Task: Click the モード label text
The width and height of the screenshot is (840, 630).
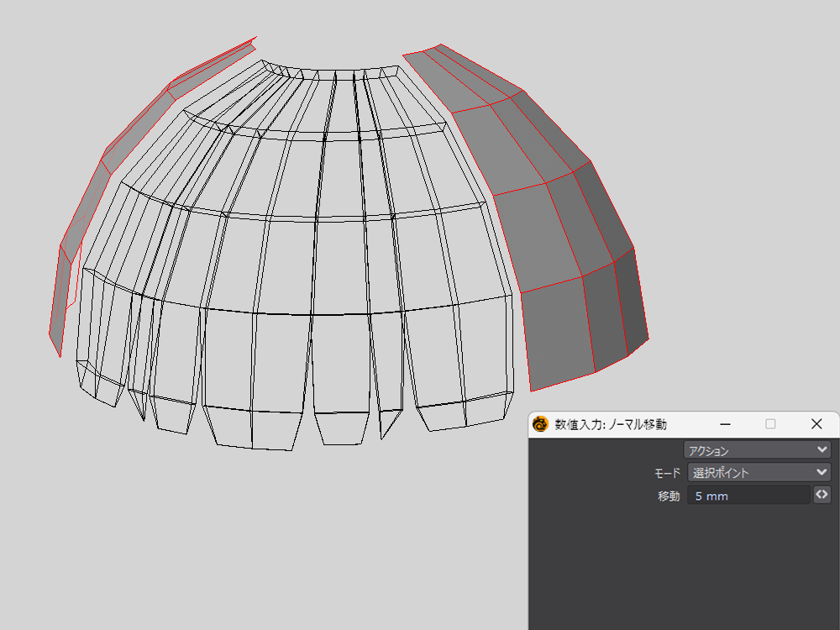Action: point(667,473)
